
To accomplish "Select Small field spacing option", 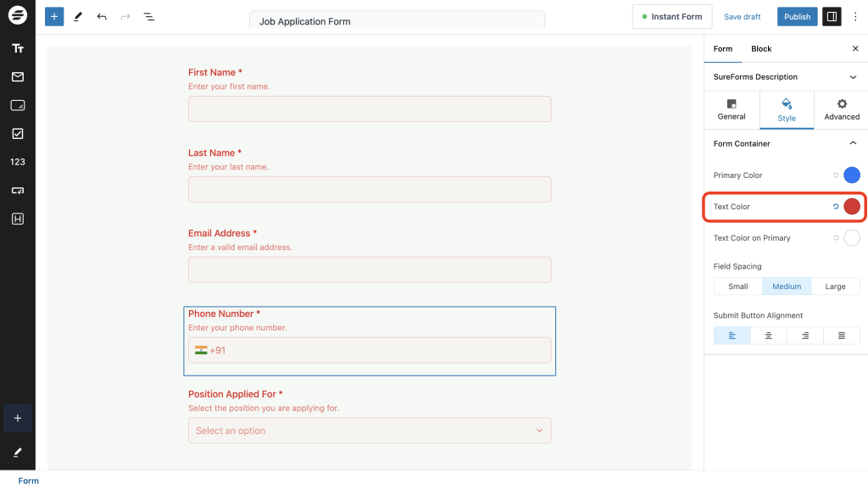I will click(x=737, y=286).
